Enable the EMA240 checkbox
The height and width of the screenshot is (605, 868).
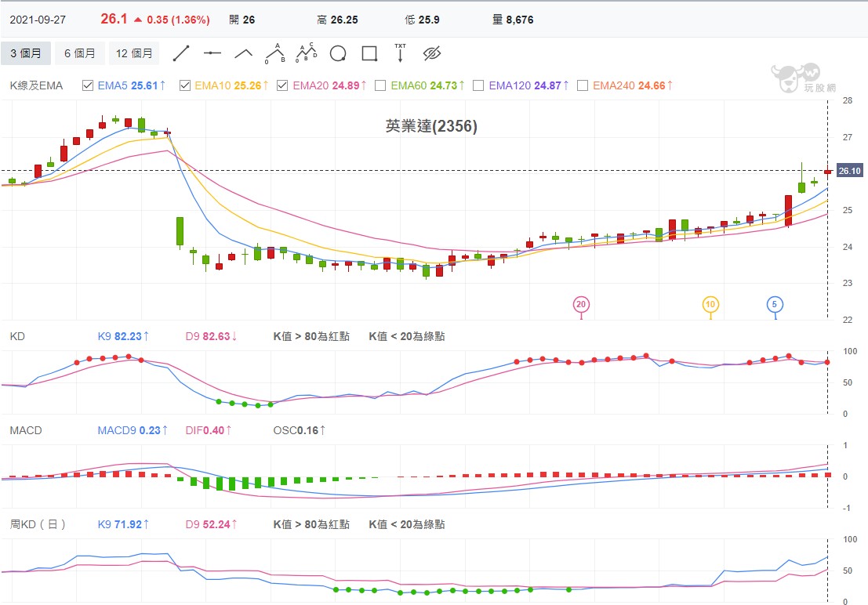583,85
